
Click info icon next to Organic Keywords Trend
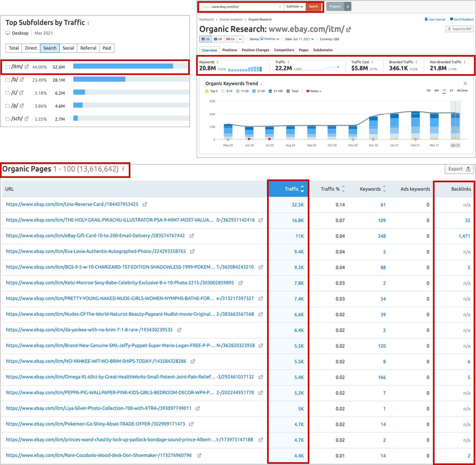(x=261, y=84)
